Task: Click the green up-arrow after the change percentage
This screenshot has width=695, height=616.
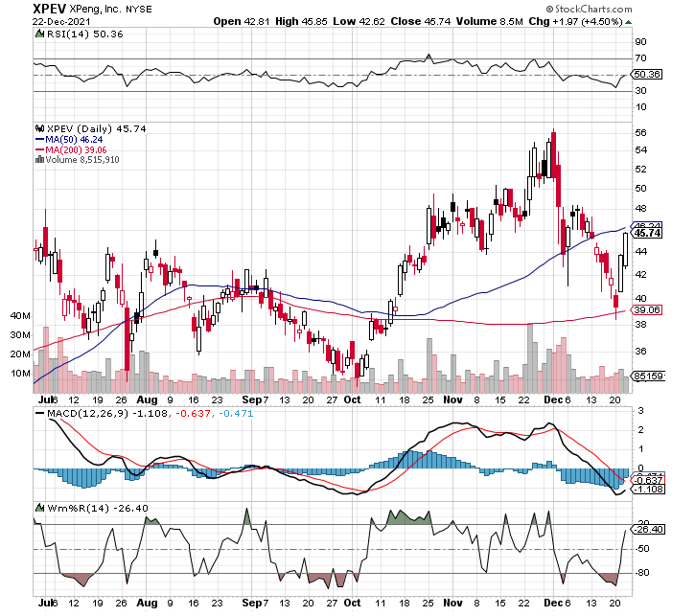Action: [629, 22]
